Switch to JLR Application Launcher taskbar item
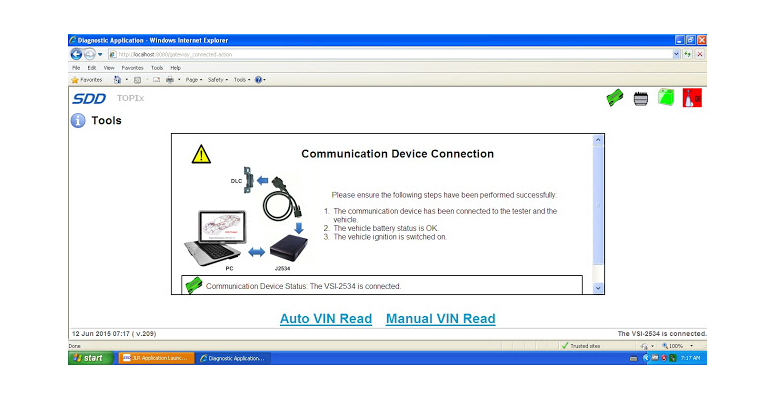 pyautogui.click(x=156, y=358)
